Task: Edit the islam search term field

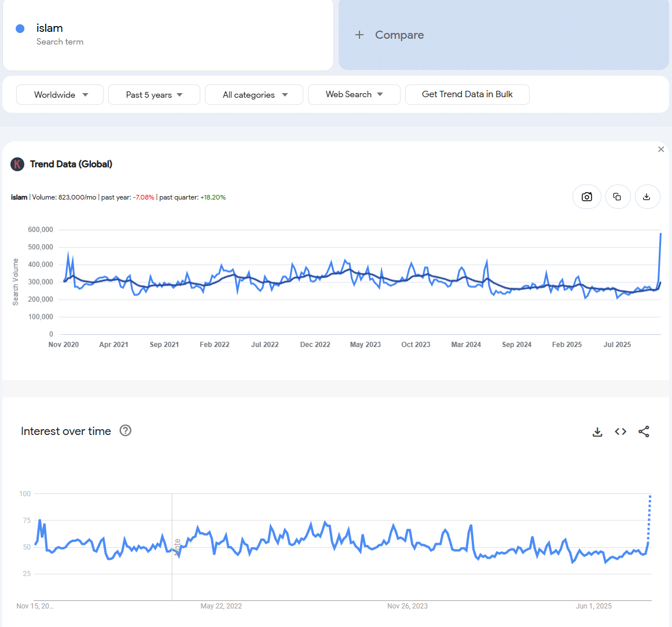Action: [x=50, y=28]
